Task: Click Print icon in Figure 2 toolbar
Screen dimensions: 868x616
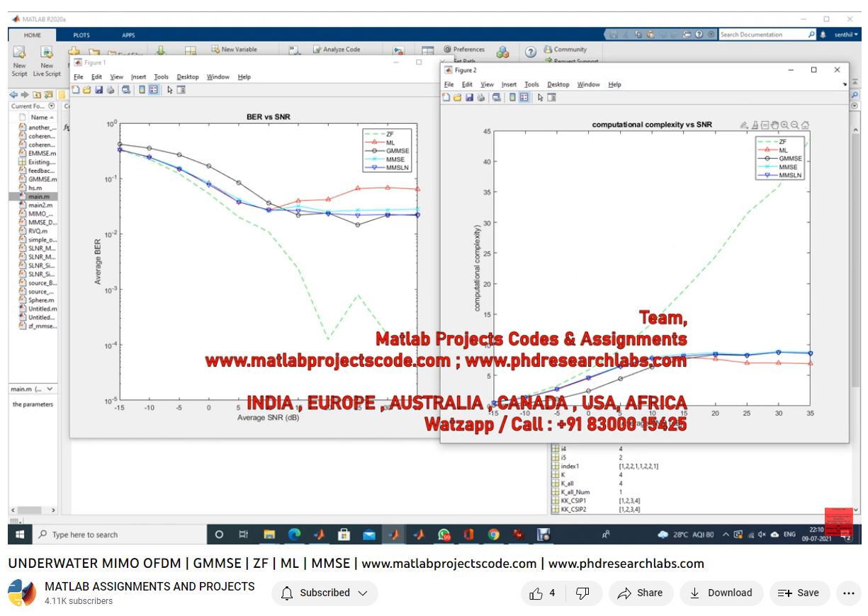Action: [480, 98]
